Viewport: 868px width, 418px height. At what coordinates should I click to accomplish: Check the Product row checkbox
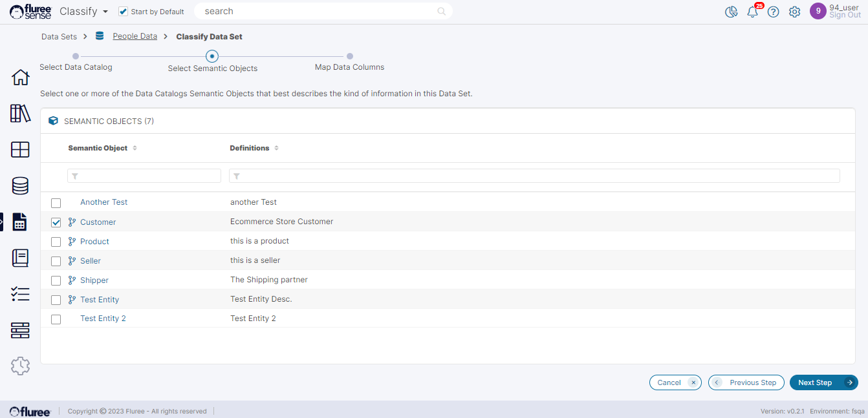click(56, 242)
